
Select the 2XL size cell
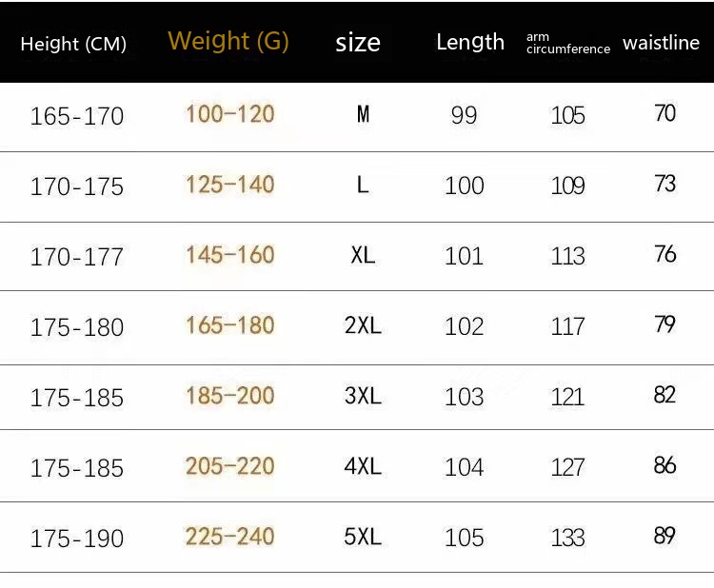click(x=363, y=325)
